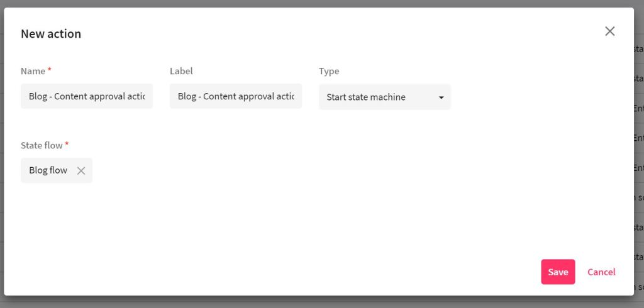Click the Name field label
Viewport: 644px width, 308px height.
33,71
